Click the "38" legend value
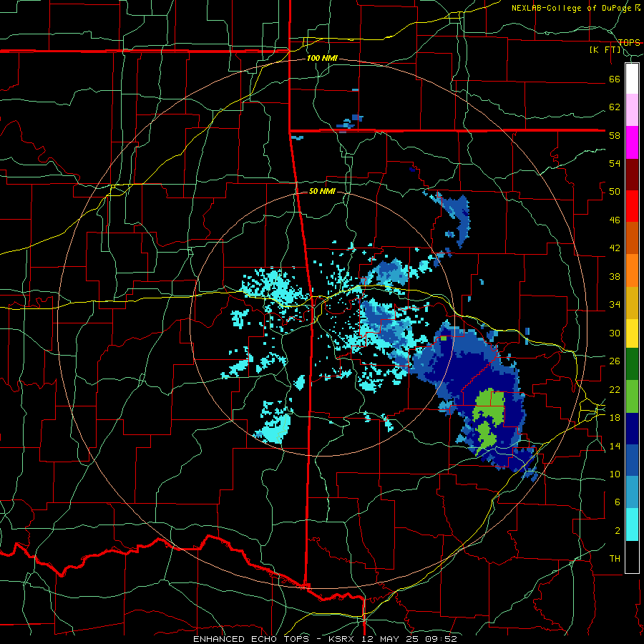The image size is (644, 644). [615, 277]
